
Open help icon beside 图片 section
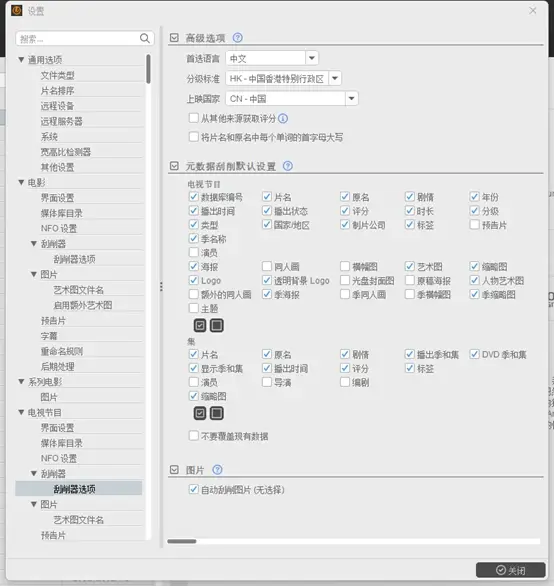(x=217, y=470)
